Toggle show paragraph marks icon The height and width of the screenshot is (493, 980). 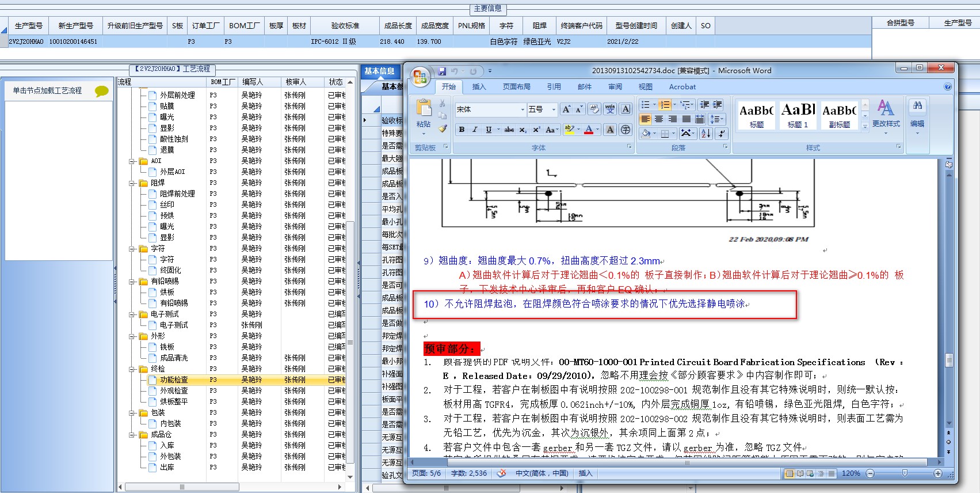pos(722,133)
